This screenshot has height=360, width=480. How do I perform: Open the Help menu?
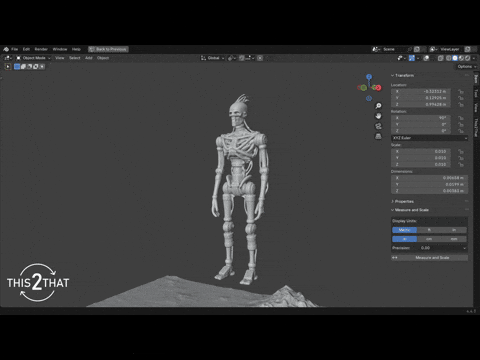(x=76, y=49)
